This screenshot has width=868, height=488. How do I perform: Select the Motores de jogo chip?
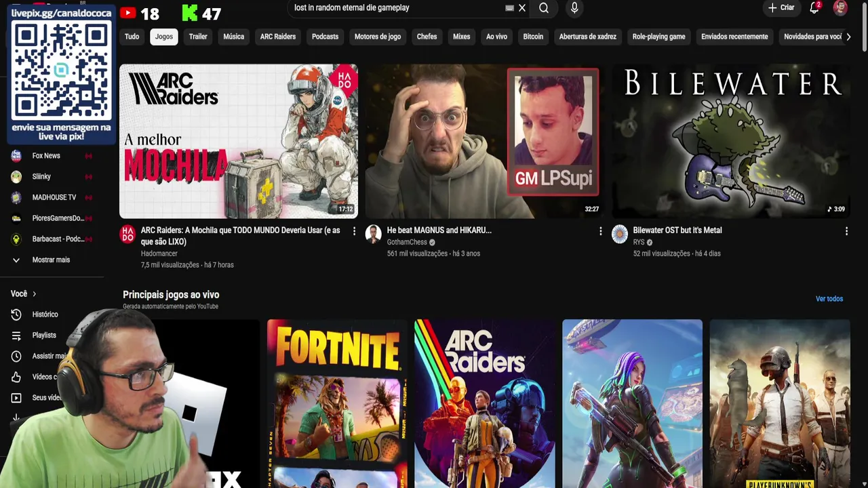click(378, 37)
